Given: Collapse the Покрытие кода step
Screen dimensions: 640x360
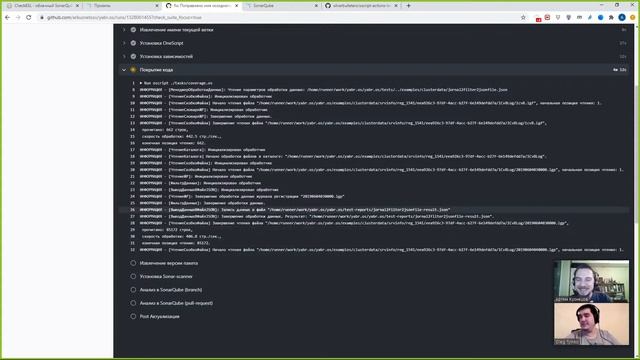Looking at the screenshot, I should 124,70.
